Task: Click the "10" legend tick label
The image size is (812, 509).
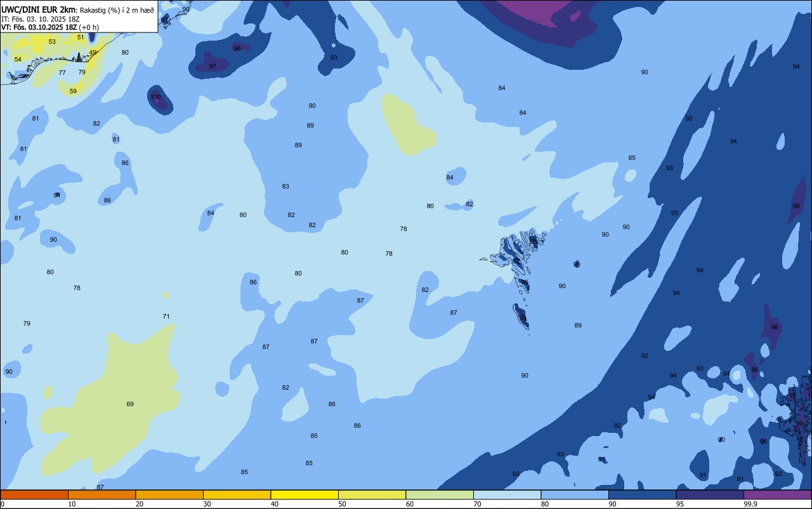Action: 72,504
